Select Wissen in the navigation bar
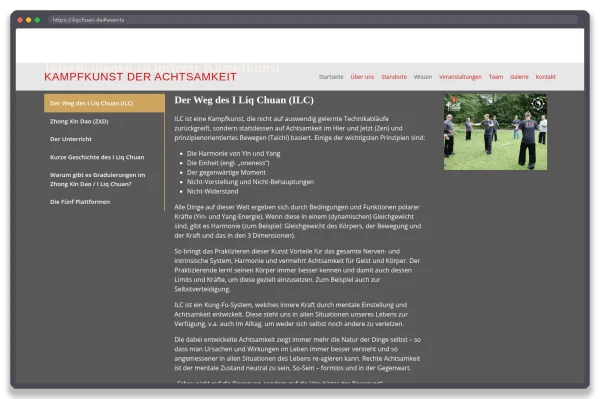Screen dimensions: 600x399 (x=422, y=77)
